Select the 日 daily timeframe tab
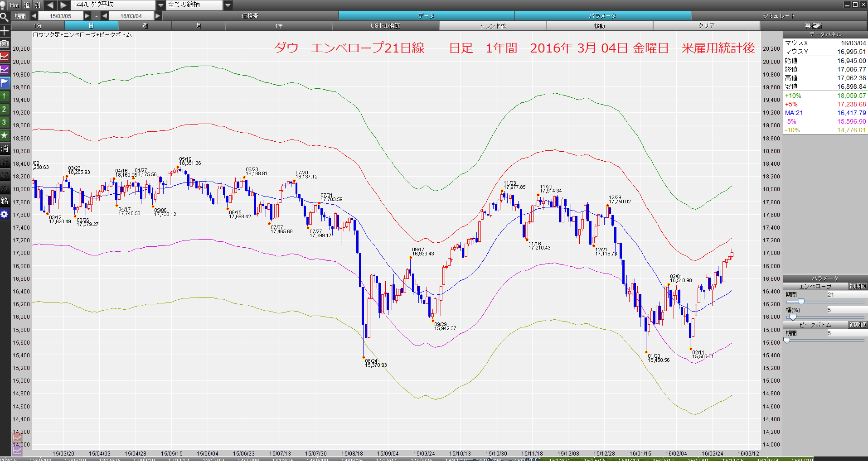The image size is (868, 461). [91, 26]
